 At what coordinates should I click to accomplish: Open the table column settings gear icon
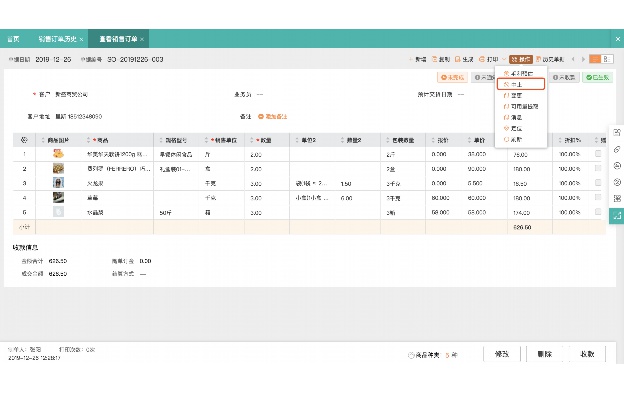point(24,140)
